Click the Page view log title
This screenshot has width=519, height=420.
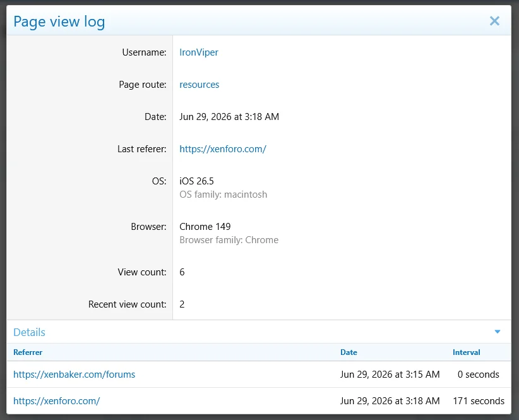[x=59, y=22]
